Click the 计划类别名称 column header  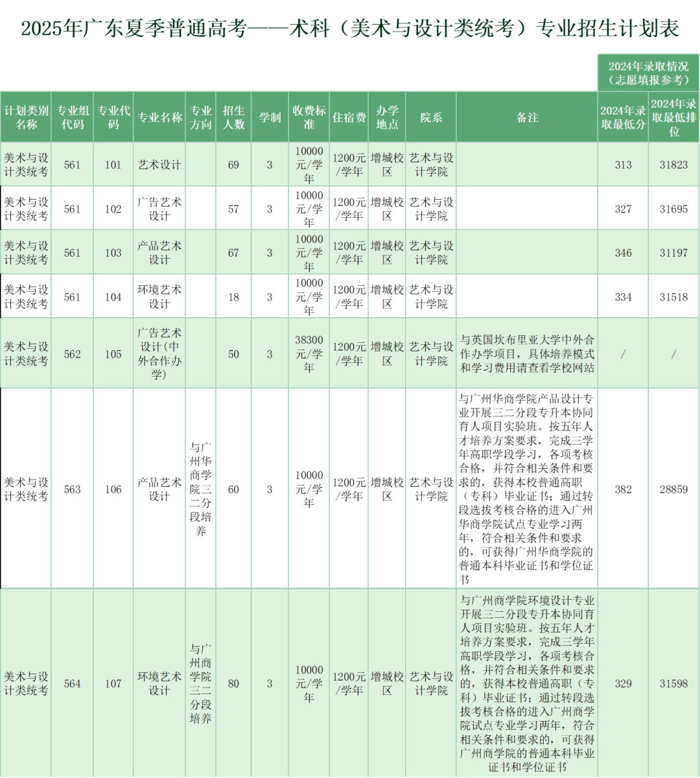point(26,117)
